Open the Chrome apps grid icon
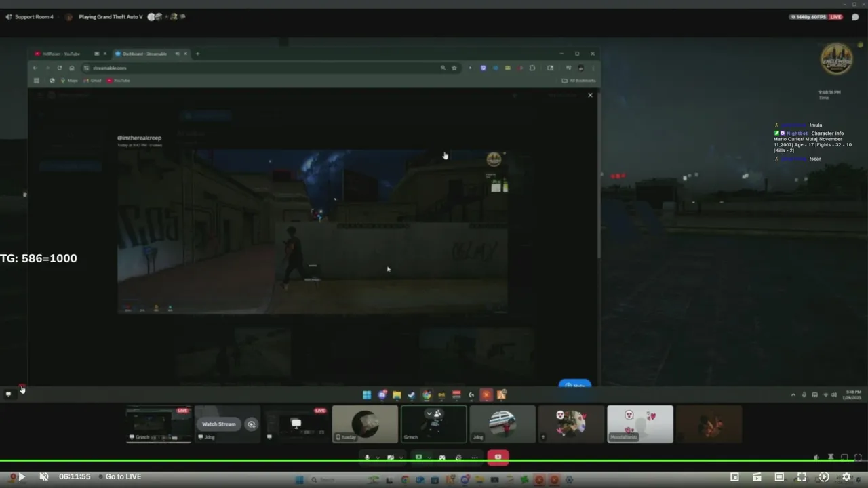 tap(36, 81)
